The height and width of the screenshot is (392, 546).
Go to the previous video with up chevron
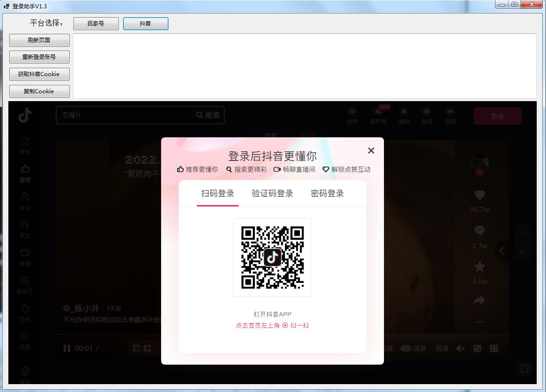[x=522, y=233]
